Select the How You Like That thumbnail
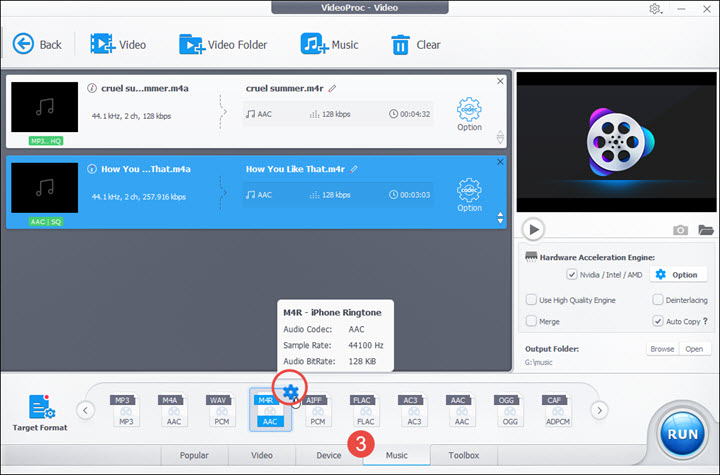The image size is (720, 475). [45, 188]
